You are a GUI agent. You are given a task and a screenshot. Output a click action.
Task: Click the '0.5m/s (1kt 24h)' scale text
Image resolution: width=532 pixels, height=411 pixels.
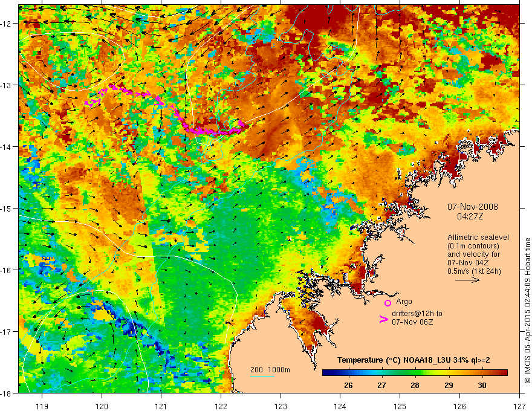click(474, 271)
